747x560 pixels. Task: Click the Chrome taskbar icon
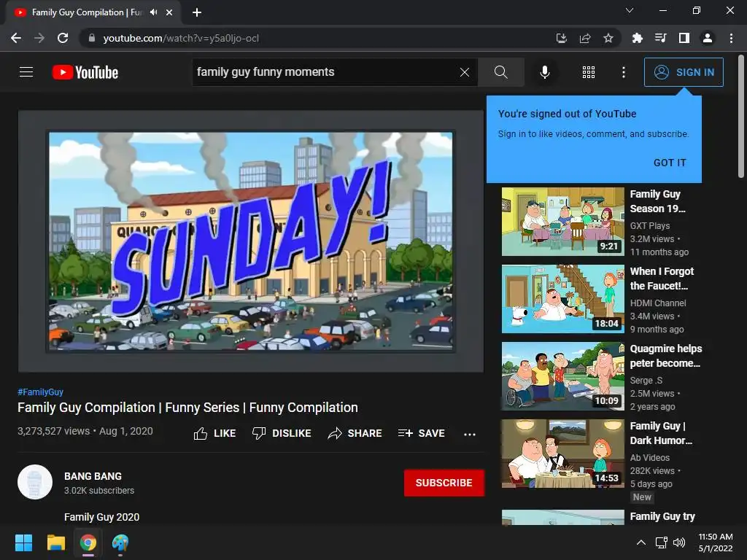pos(88,542)
